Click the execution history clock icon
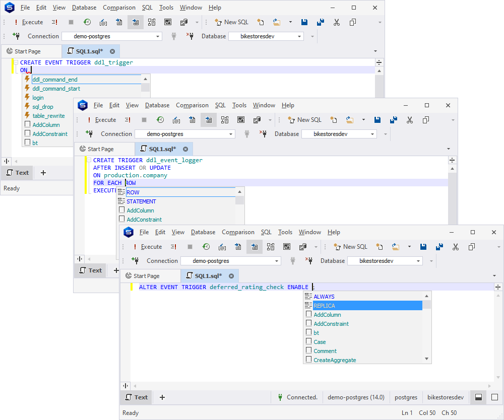Image resolution: width=504 pixels, height=420 pixels. click(206, 247)
